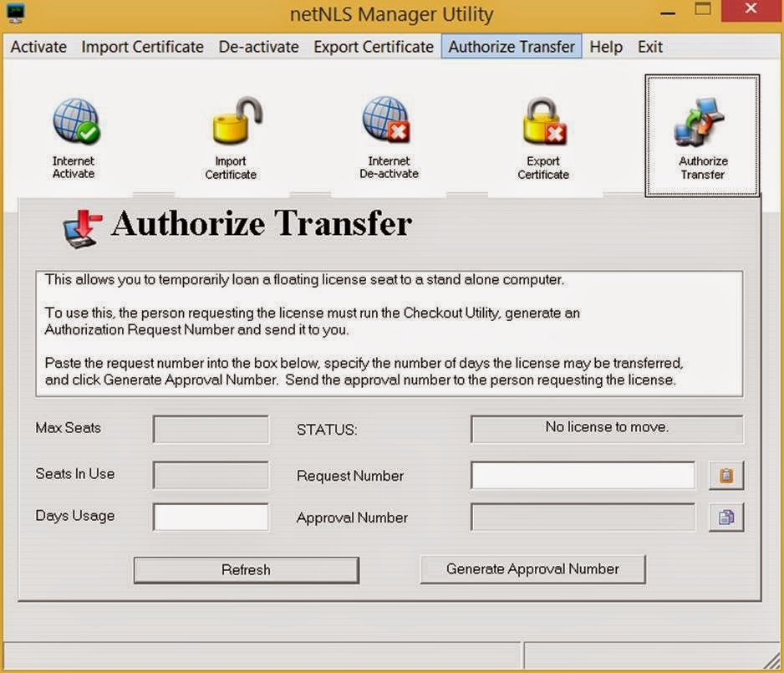Click the Approval Number output field
The image size is (784, 673).
pos(583,517)
